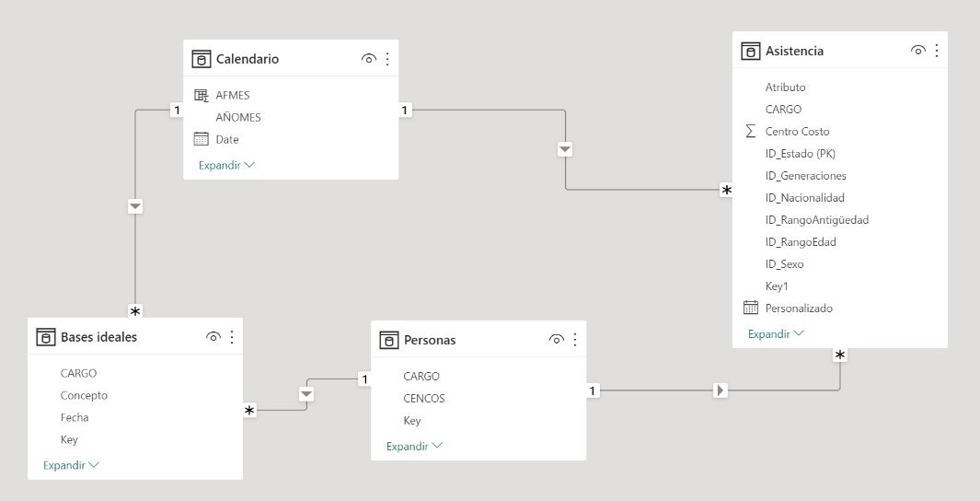
Task: Click the Centro Costo sigma icon
Action: (751, 132)
